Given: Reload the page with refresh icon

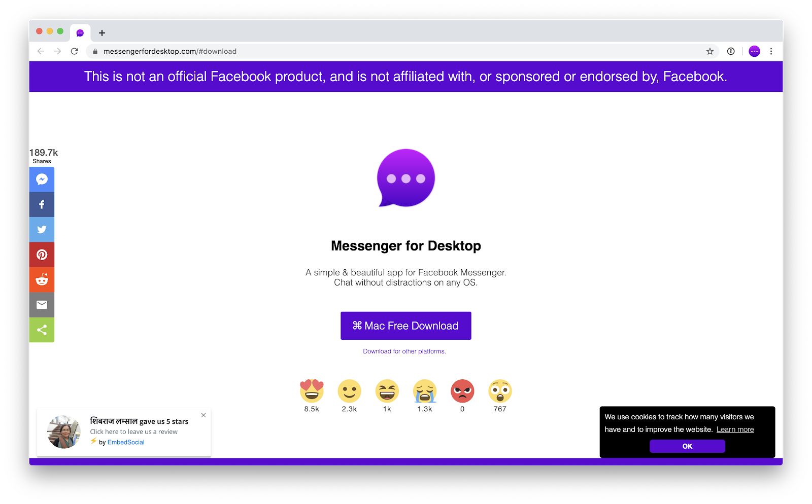Looking at the screenshot, I should (x=74, y=51).
